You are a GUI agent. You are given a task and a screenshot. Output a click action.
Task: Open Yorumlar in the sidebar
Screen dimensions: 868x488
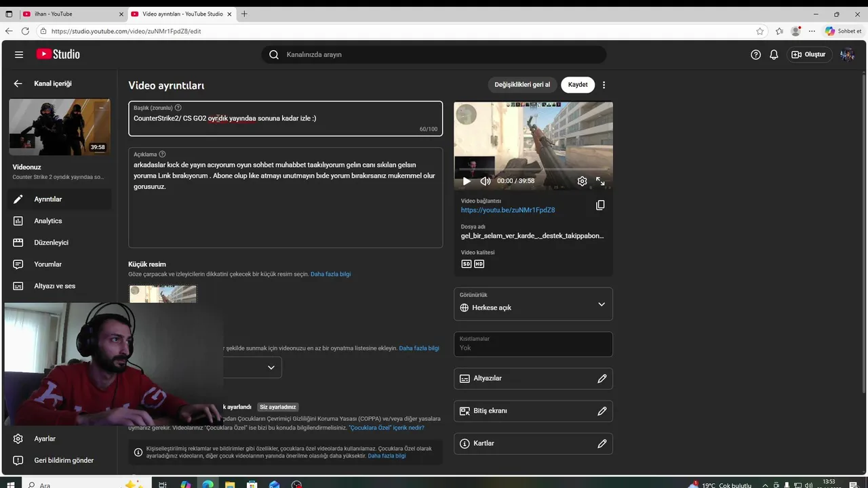(60, 264)
